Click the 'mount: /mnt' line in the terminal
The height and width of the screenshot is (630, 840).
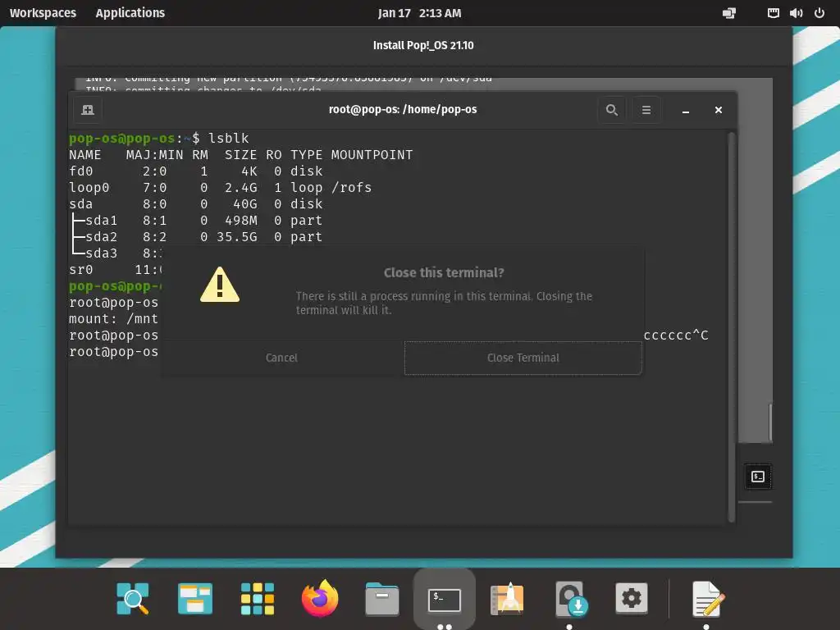(113, 319)
